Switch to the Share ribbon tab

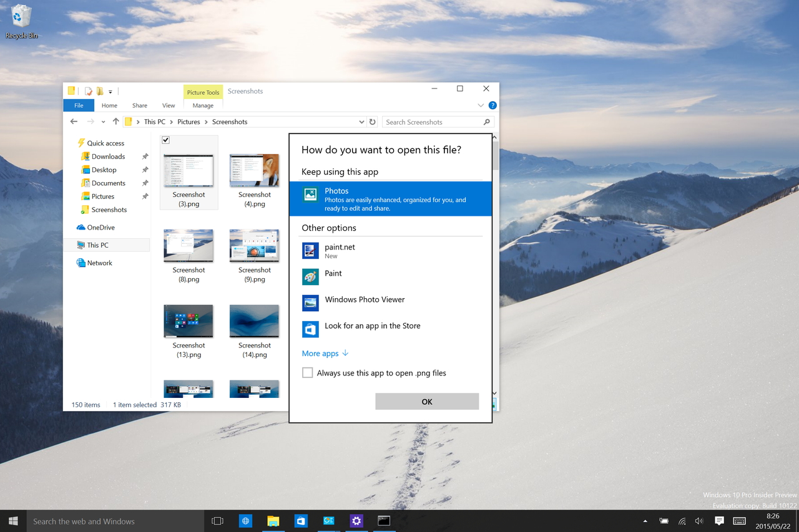coord(140,105)
